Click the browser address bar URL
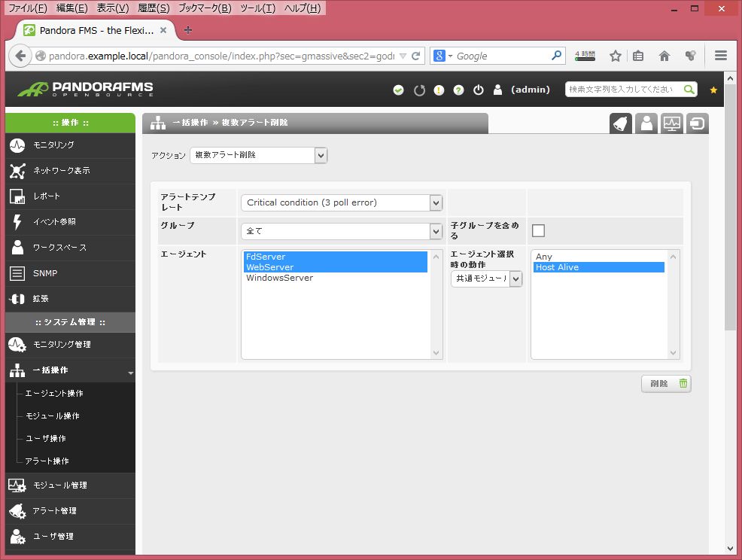 (x=221, y=56)
